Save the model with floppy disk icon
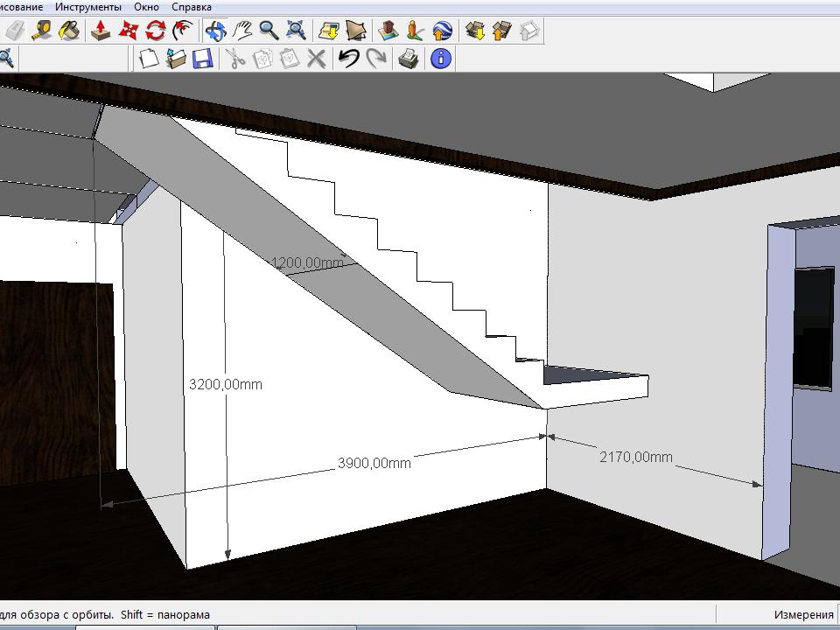The width and height of the screenshot is (840, 630). pyautogui.click(x=202, y=59)
